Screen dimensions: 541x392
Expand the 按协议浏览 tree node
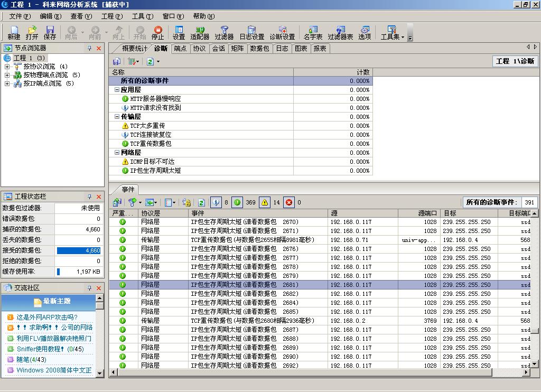7,67
